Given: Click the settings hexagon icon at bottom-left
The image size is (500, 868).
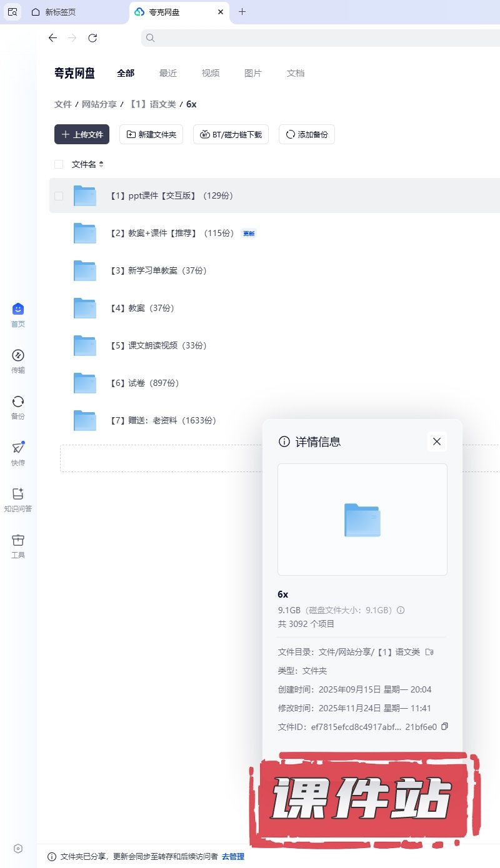Looking at the screenshot, I should tap(18, 849).
